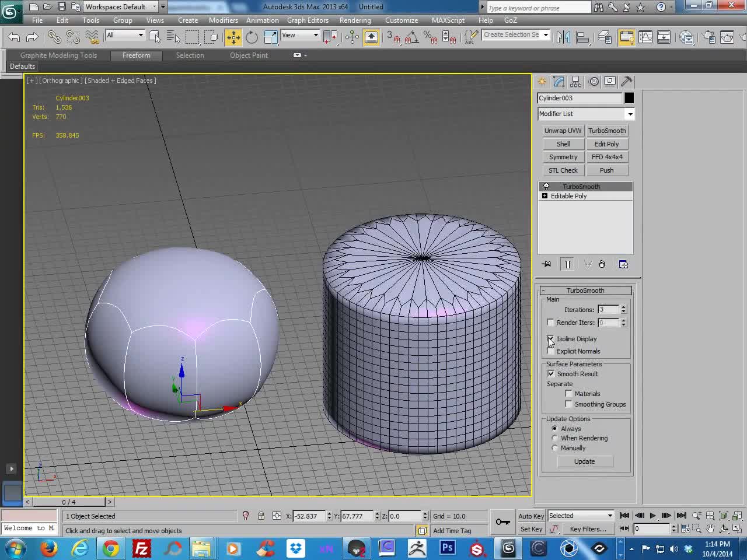
Task: Activate the Select and Rotate tool
Action: tap(252, 37)
